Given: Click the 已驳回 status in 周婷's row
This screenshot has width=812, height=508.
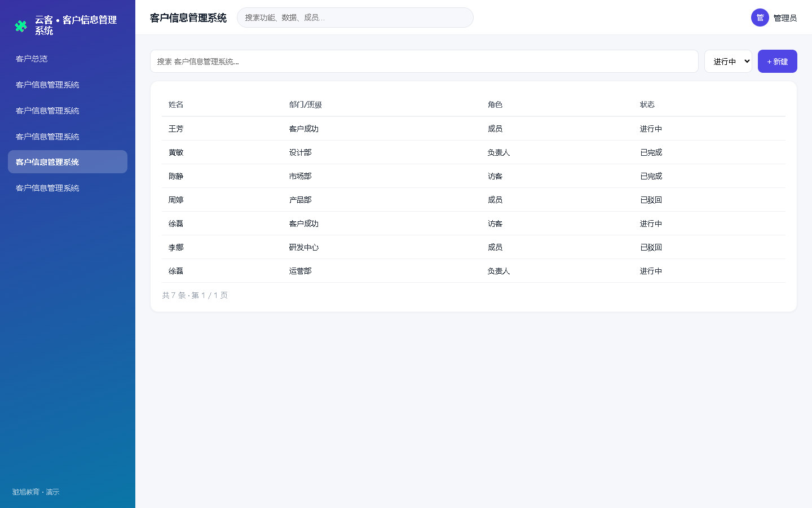Looking at the screenshot, I should (x=651, y=200).
